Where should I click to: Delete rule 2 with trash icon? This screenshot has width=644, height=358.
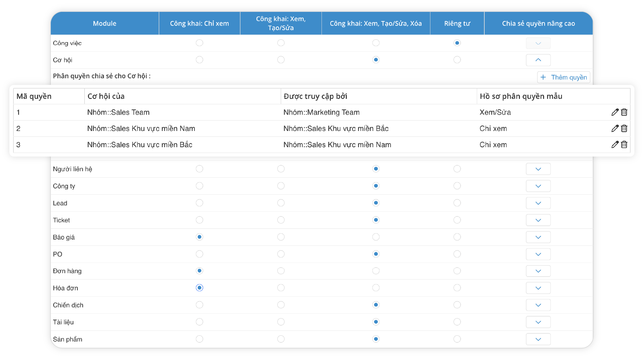click(x=624, y=128)
